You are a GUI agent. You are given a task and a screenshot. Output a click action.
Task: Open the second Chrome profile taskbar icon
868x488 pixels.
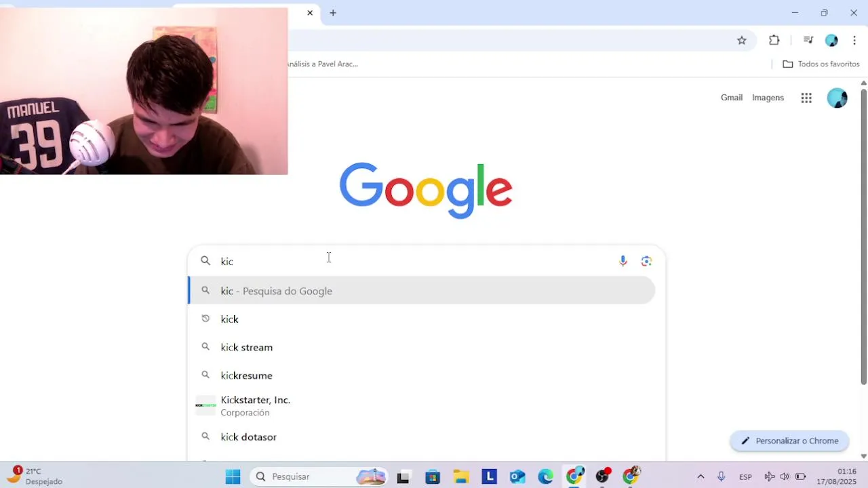coord(631,476)
